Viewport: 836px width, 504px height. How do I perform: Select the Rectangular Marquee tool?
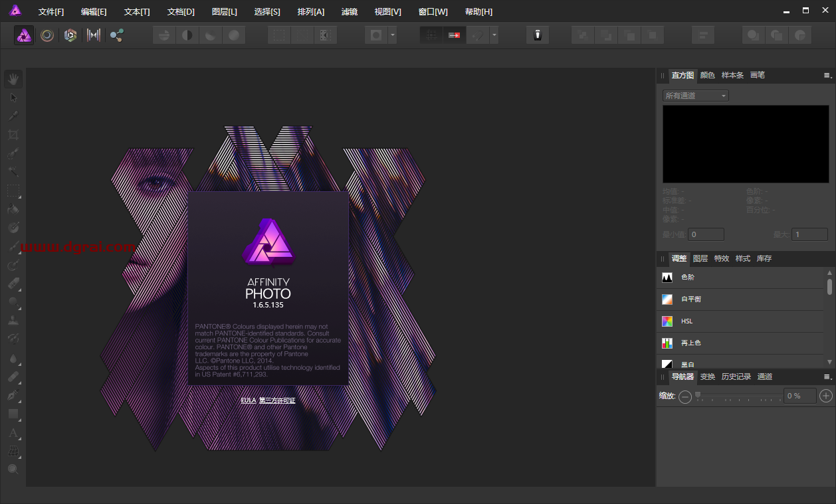[13, 191]
